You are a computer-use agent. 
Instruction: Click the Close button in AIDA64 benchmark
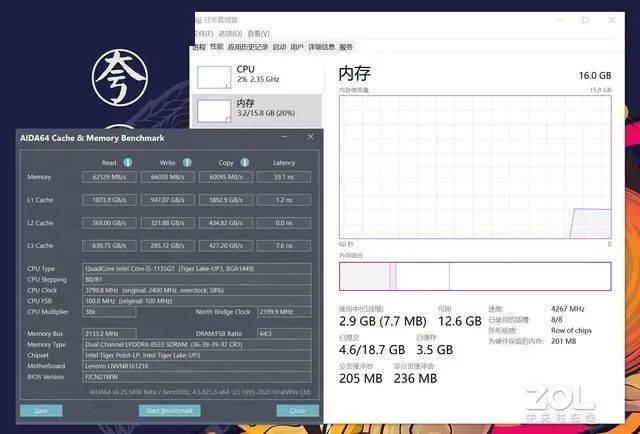click(298, 410)
